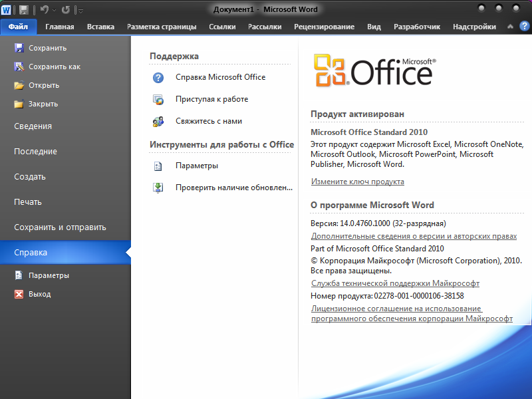Click the Redo icon in quick access toolbar

coord(65,10)
